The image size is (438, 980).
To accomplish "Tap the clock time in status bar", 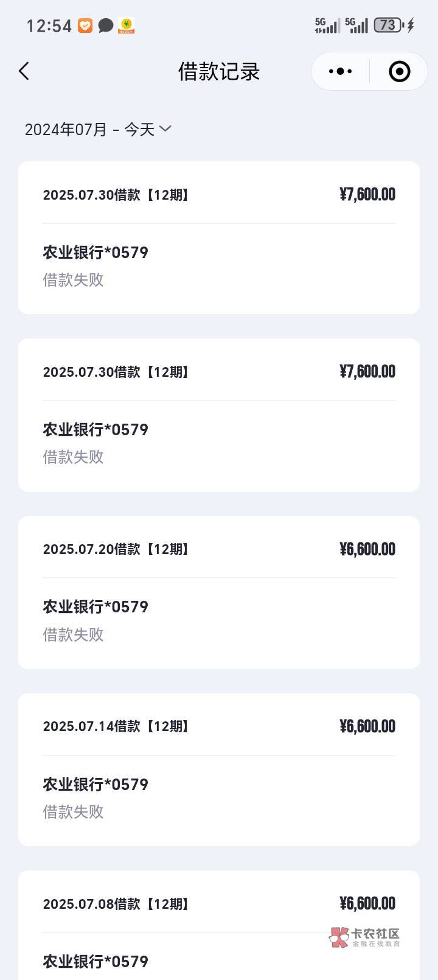I will 49,26.
